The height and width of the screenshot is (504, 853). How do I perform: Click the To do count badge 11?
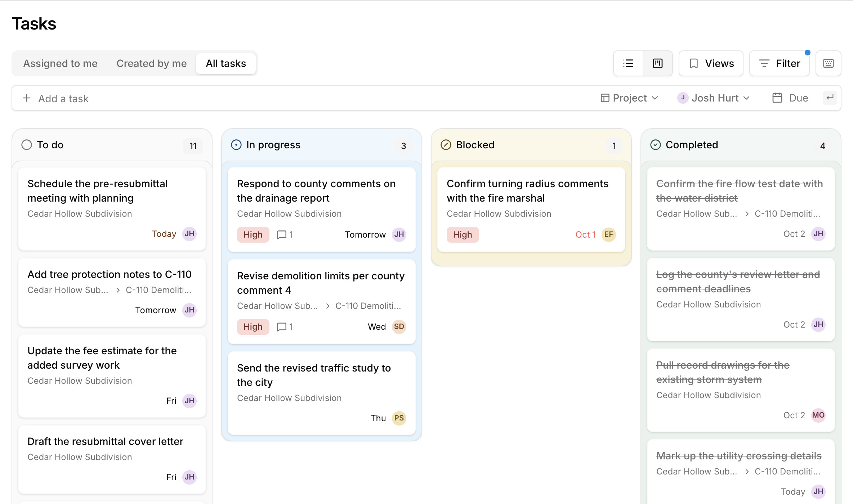point(193,146)
